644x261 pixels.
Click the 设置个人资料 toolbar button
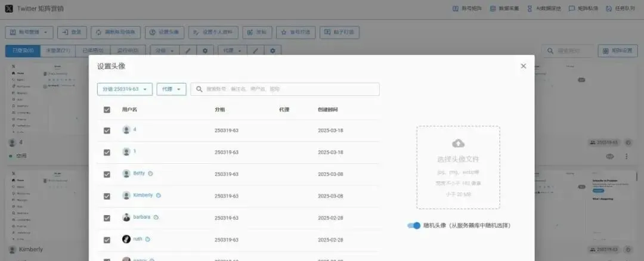pyautogui.click(x=213, y=32)
